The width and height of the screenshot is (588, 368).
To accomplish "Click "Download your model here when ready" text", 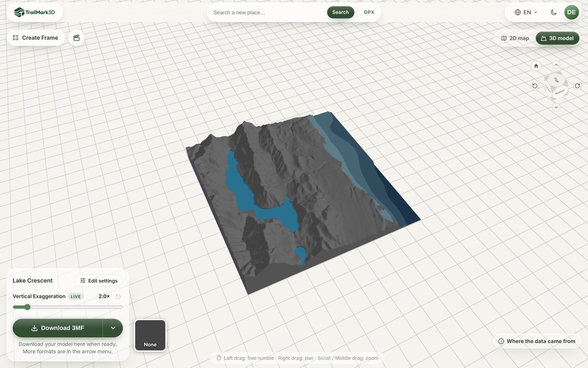I will point(68,344).
